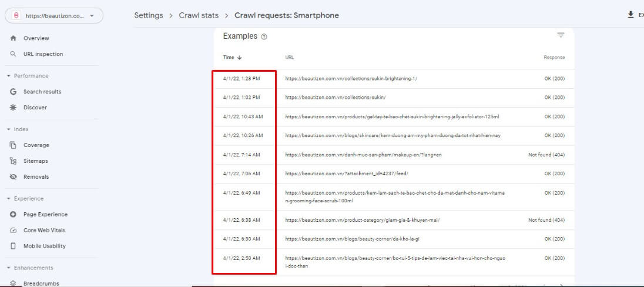This screenshot has width=644, height=287.
Task: Click Not found (404) for makeup-en row
Action: (x=546, y=155)
